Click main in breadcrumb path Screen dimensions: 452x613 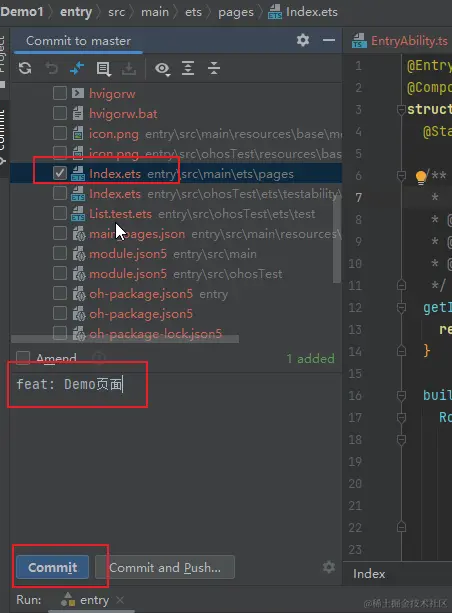point(155,12)
